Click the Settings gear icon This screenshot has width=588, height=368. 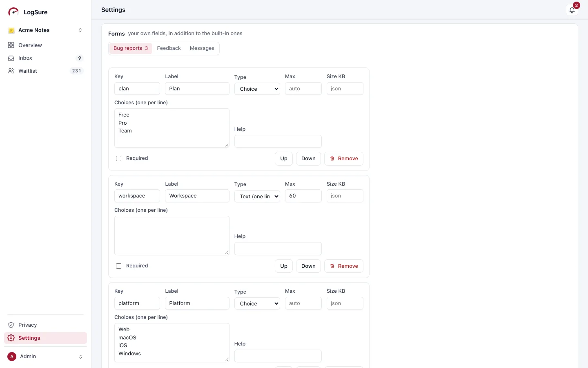(x=11, y=338)
